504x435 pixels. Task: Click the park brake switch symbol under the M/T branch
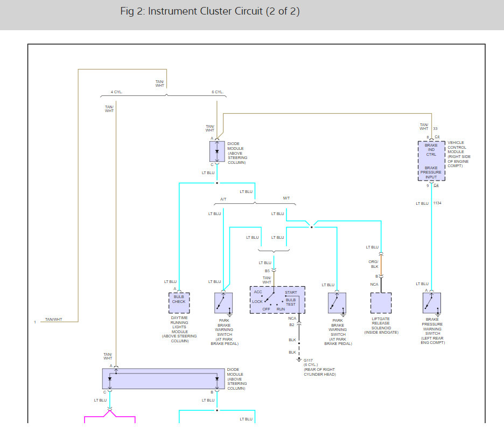click(x=337, y=303)
